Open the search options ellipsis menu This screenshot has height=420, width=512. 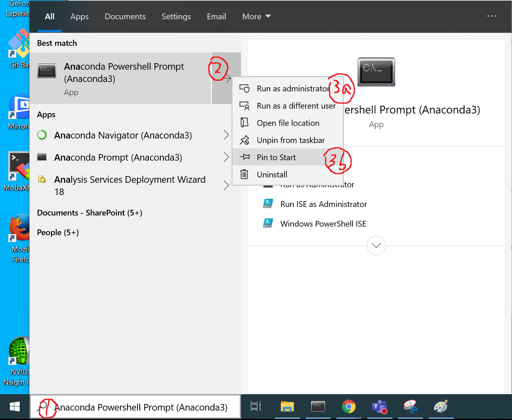click(492, 16)
